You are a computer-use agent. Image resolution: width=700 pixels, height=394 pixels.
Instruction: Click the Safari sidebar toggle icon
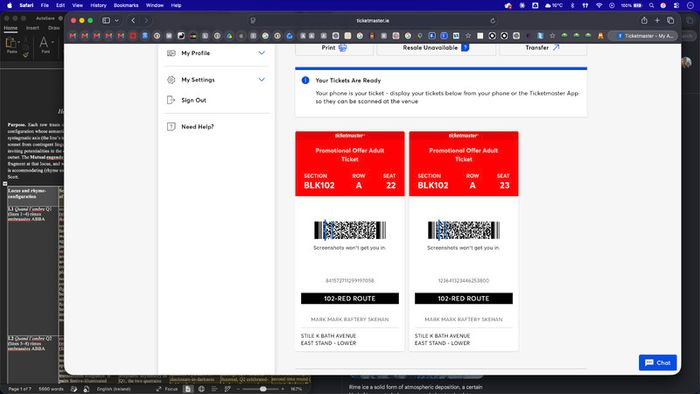(x=106, y=21)
